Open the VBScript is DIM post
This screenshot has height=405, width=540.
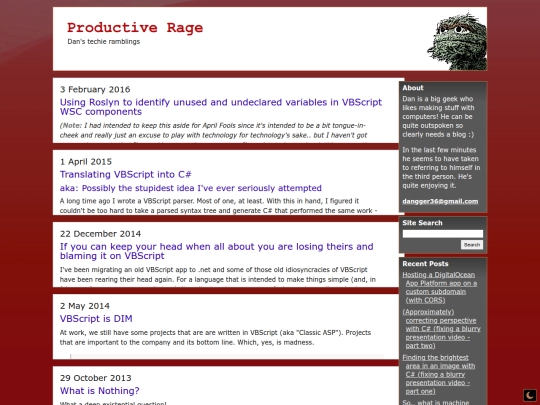(96, 319)
